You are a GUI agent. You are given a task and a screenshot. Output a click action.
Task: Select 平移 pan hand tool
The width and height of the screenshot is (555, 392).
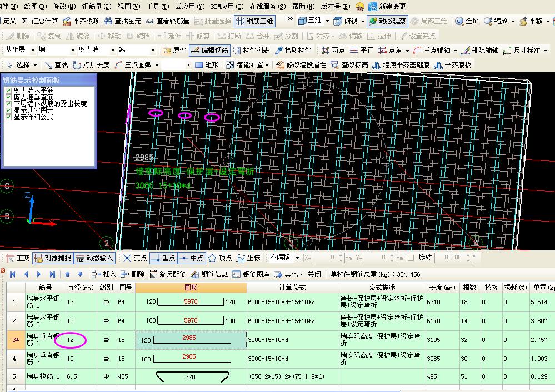click(523, 21)
